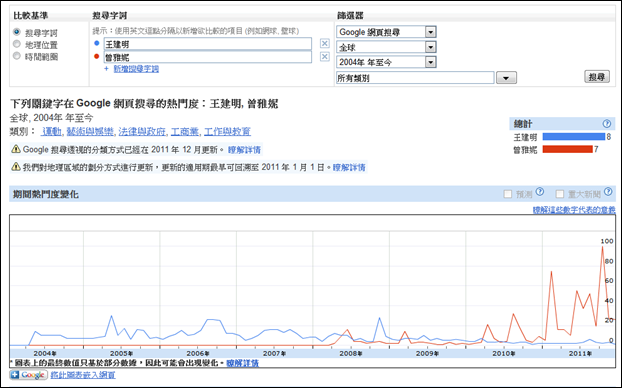The height and width of the screenshot is (388, 622).
Task: Open the 工商業 category link
Action: 185,131
